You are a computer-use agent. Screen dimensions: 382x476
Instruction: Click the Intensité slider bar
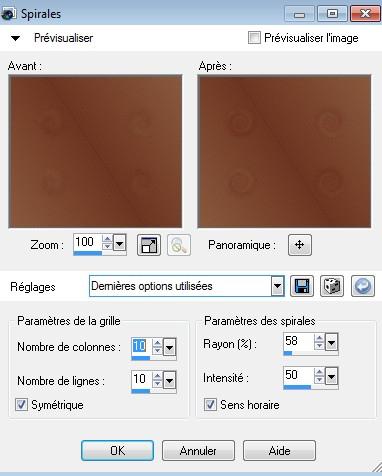coord(311,387)
